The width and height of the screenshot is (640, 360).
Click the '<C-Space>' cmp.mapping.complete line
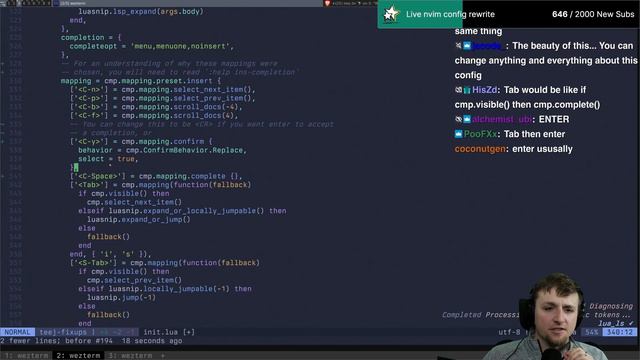pos(156,176)
